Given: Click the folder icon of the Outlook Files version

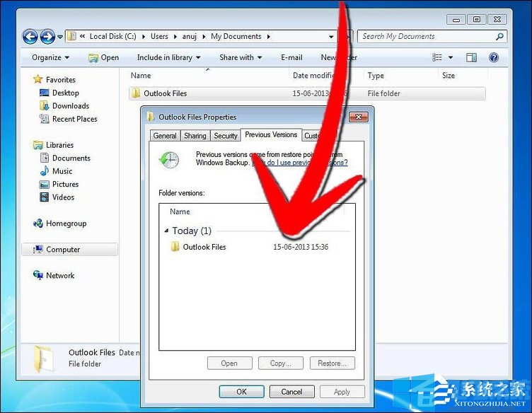Looking at the screenshot, I should pos(175,247).
